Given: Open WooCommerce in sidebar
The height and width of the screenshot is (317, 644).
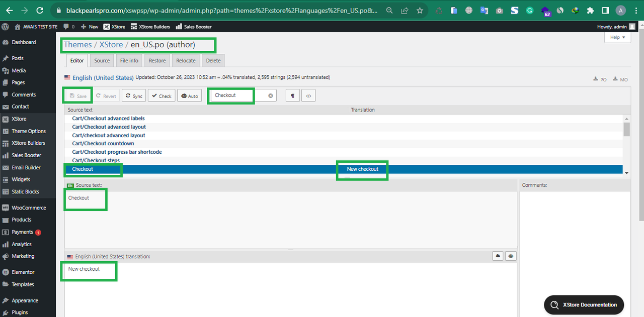Looking at the screenshot, I should (29, 207).
